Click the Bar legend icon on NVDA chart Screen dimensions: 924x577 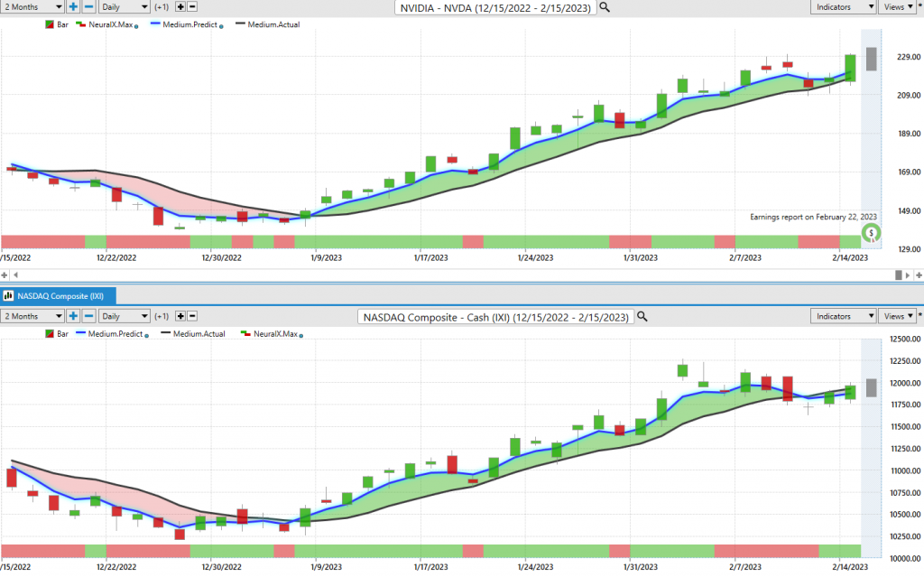coord(50,24)
